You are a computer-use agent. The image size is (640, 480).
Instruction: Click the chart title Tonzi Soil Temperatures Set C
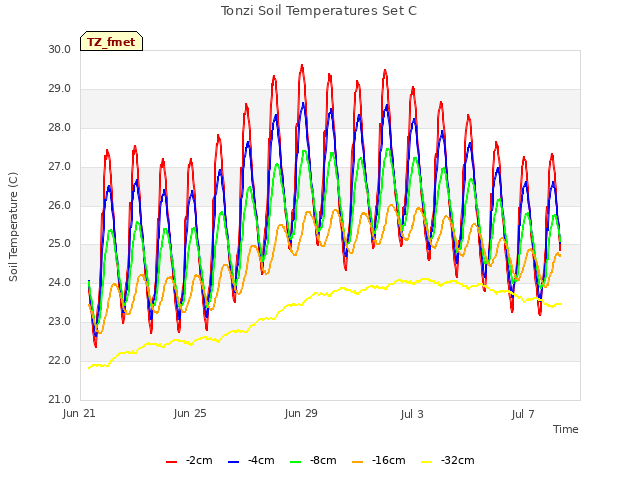tap(319, 11)
